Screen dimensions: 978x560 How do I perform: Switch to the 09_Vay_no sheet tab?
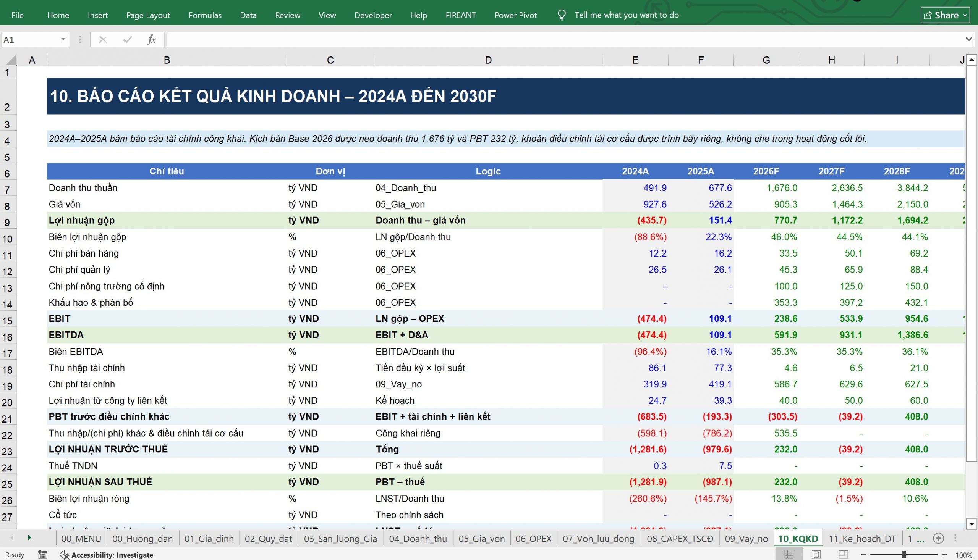coord(746,539)
